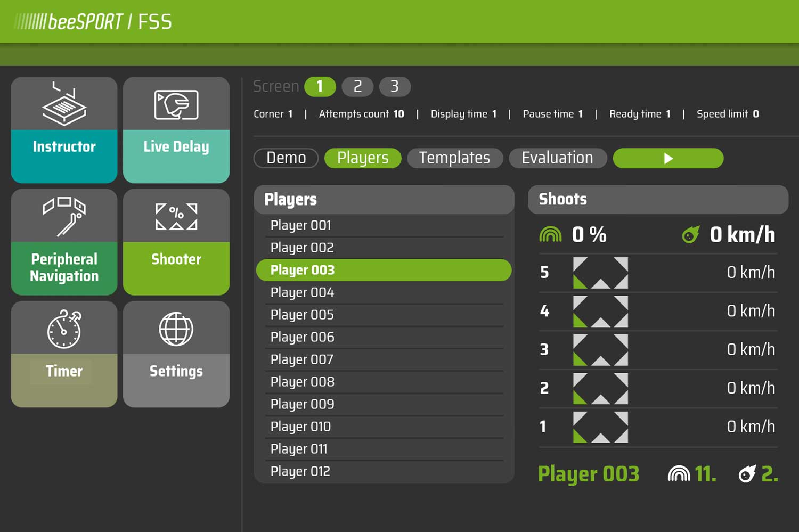Go to the Evaluation tab
The image size is (799, 532).
pyautogui.click(x=557, y=158)
